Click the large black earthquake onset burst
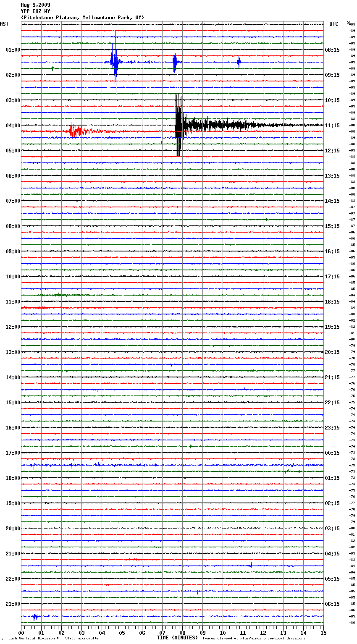The height and width of the screenshot is (644, 357). pyautogui.click(x=179, y=125)
